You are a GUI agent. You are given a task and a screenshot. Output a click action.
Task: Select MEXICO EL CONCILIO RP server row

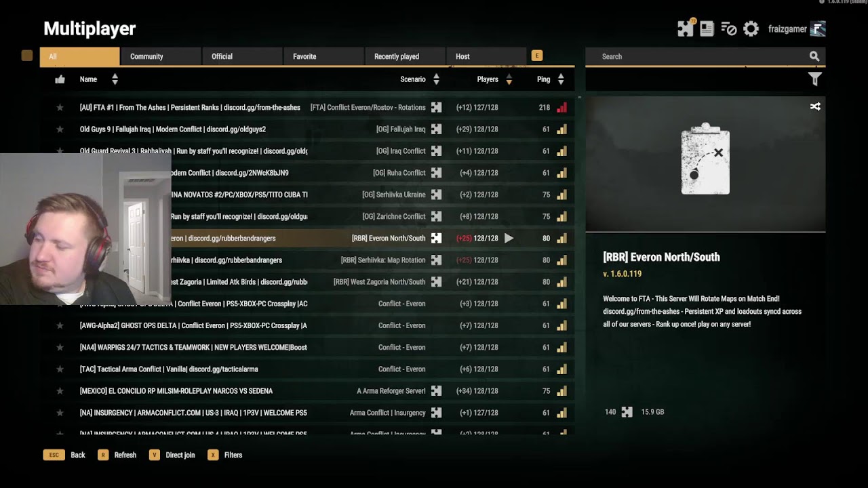click(307, 391)
